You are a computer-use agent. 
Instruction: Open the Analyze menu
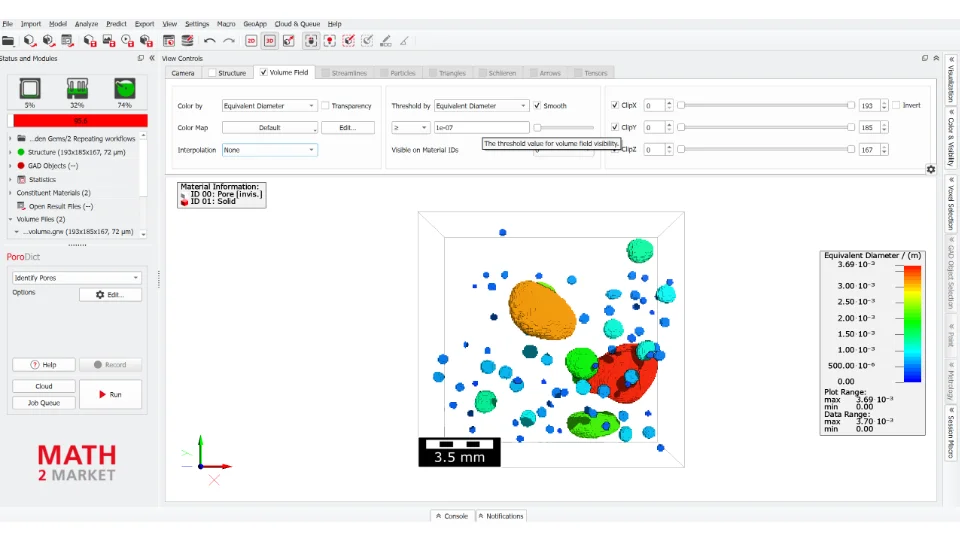tap(86, 23)
